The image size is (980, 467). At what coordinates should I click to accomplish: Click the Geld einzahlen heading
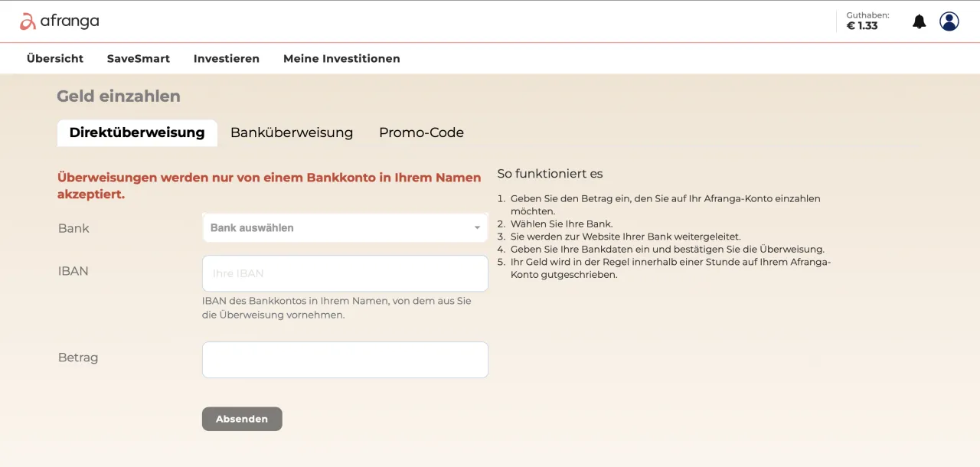tap(119, 96)
